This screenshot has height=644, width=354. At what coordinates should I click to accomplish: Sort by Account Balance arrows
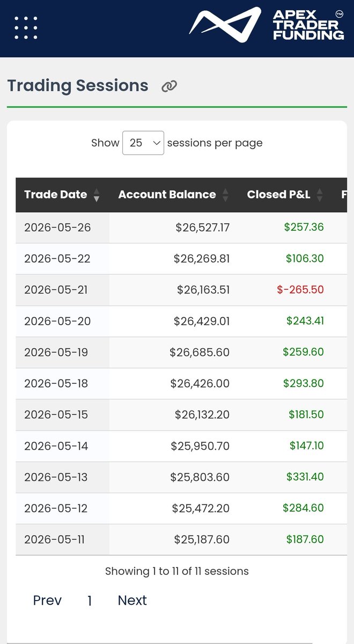click(x=225, y=195)
